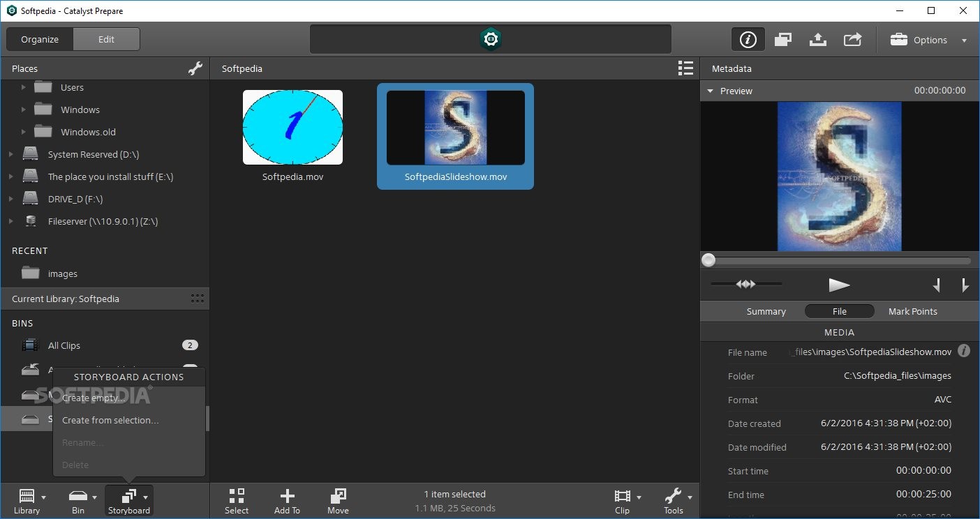The image size is (980, 519).
Task: Toggle list view in the browser
Action: click(x=685, y=68)
